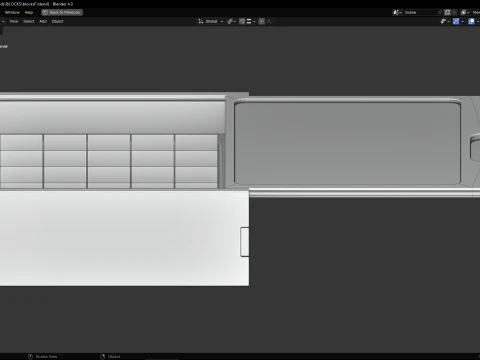This screenshot has width=480, height=360.
Task: Open the Window menu
Action: point(12,12)
